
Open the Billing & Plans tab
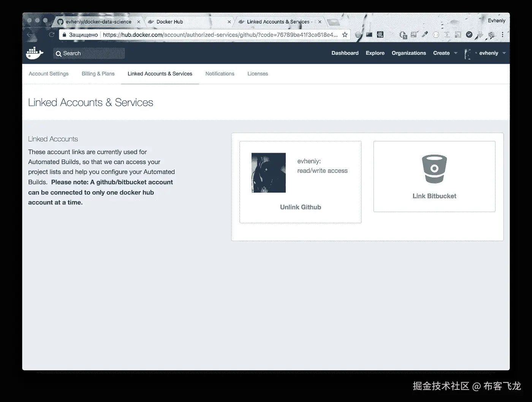(x=98, y=74)
